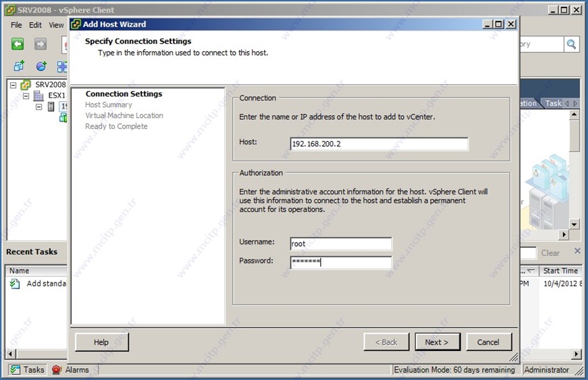The width and height of the screenshot is (588, 380).
Task: Select the SRV2008 tree item
Action: click(51, 85)
